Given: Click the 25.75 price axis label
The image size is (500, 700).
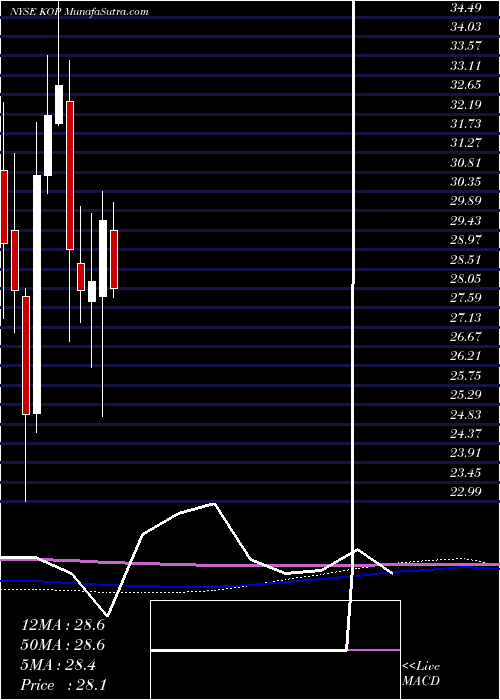Looking at the screenshot, I should [x=466, y=376].
